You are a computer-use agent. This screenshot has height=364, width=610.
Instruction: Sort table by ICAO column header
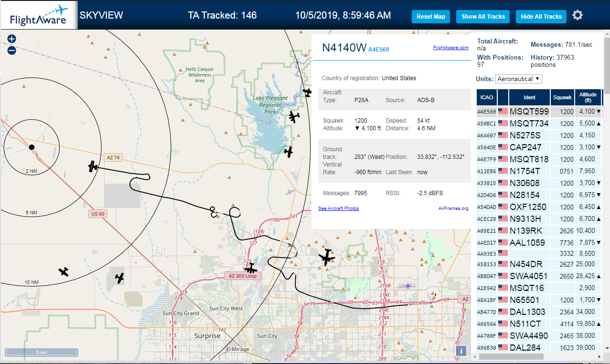click(487, 97)
